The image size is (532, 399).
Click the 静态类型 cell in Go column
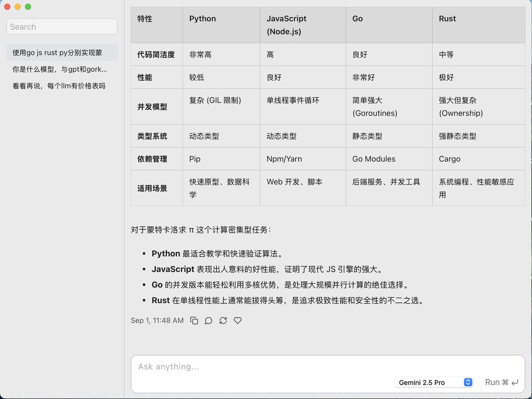[389, 136]
